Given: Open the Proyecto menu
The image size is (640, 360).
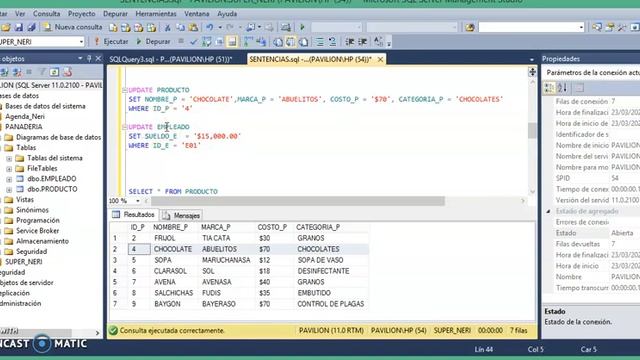Looking at the screenshot, I should [x=82, y=13].
